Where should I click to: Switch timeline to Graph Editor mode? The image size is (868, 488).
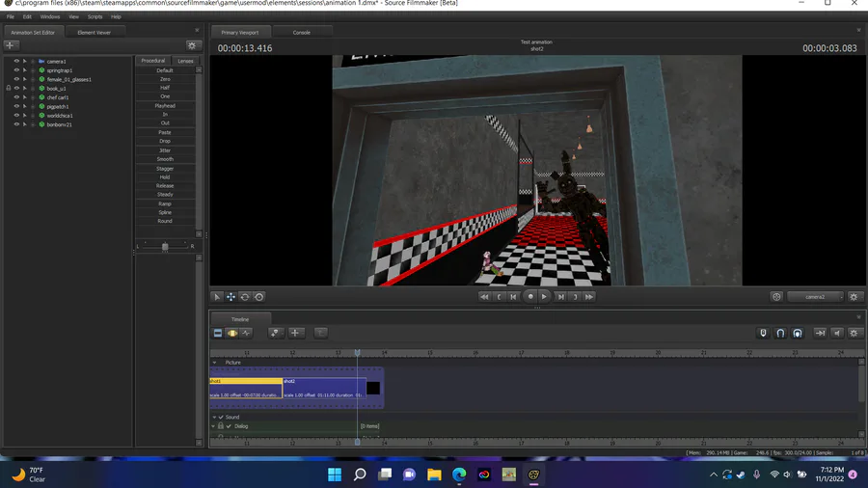click(x=246, y=333)
